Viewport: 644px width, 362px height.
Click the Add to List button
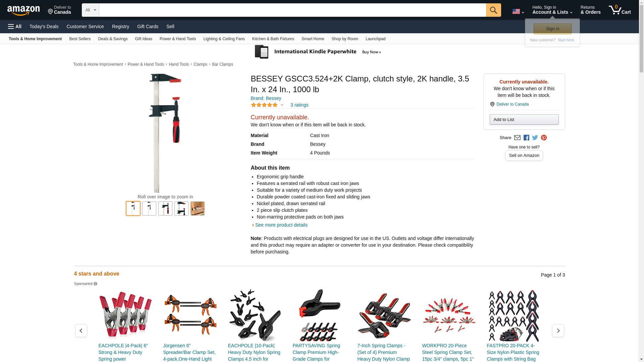point(524,120)
